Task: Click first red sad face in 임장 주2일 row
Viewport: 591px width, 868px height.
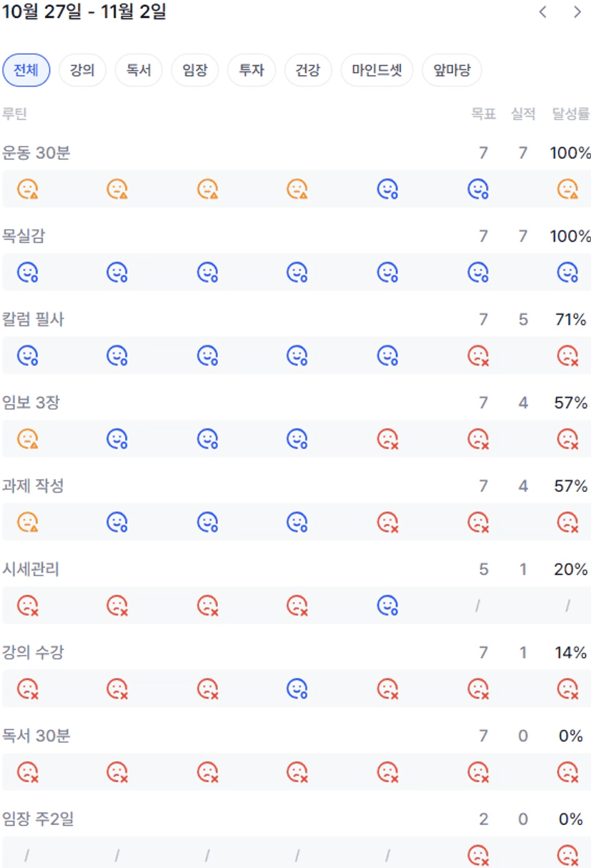Action: [x=477, y=854]
